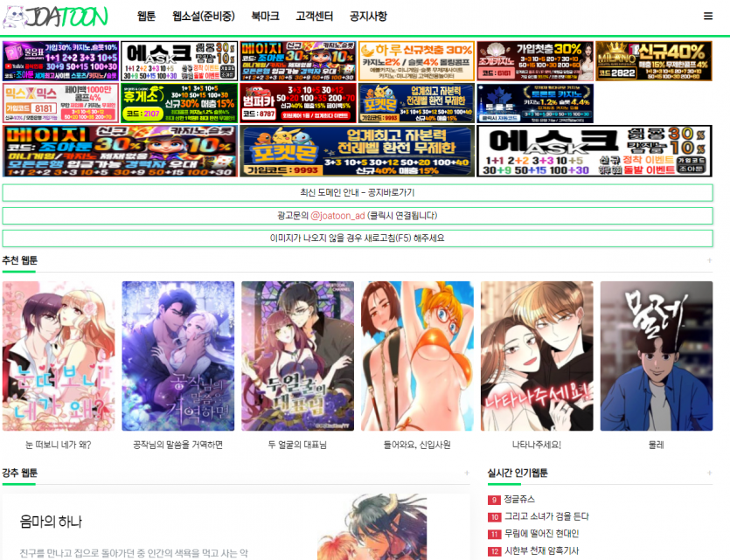
Task: Click 토론토 카지노 banner
Action: (535, 103)
